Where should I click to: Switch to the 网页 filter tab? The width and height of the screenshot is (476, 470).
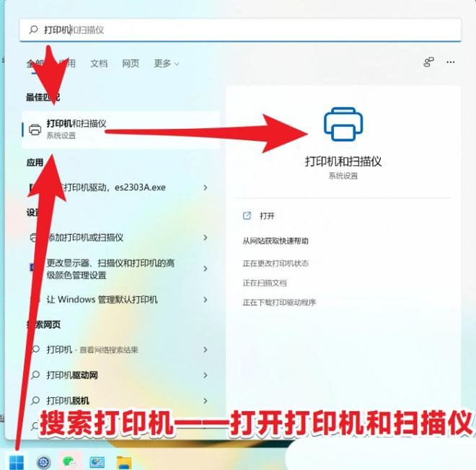tap(131, 63)
